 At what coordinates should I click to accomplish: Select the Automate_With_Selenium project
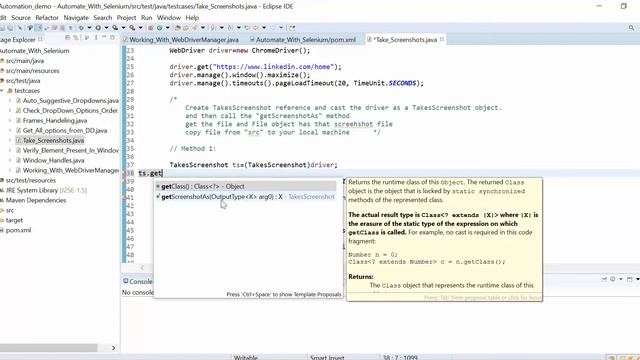click(35, 51)
